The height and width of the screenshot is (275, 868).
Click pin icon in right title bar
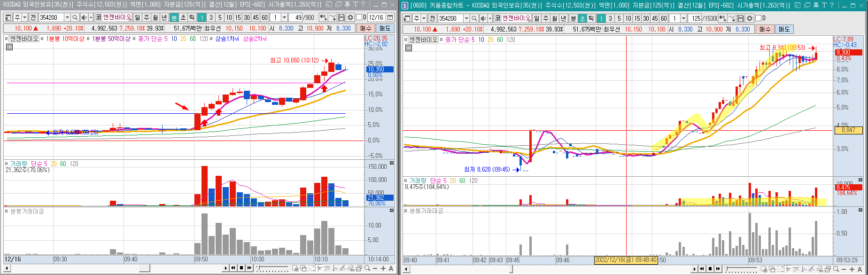(x=816, y=5)
